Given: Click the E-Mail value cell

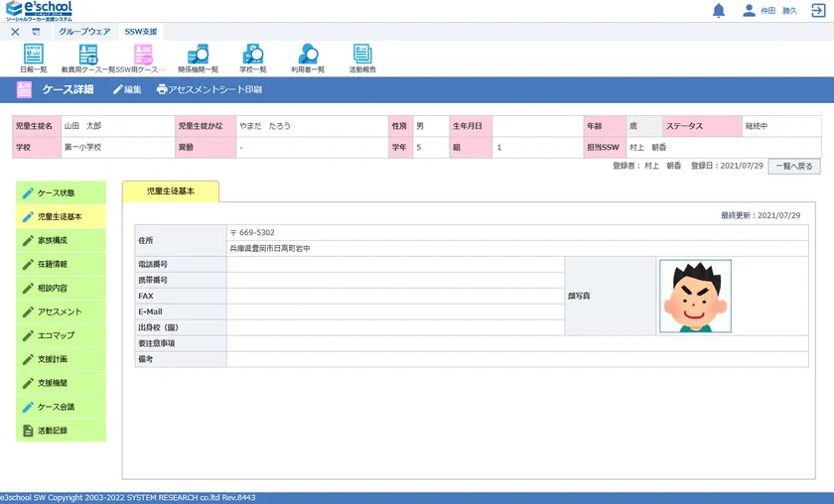Looking at the screenshot, I should [396, 313].
